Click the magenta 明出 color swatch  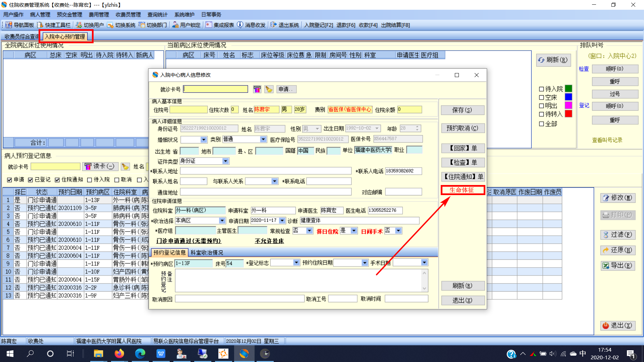(x=568, y=106)
